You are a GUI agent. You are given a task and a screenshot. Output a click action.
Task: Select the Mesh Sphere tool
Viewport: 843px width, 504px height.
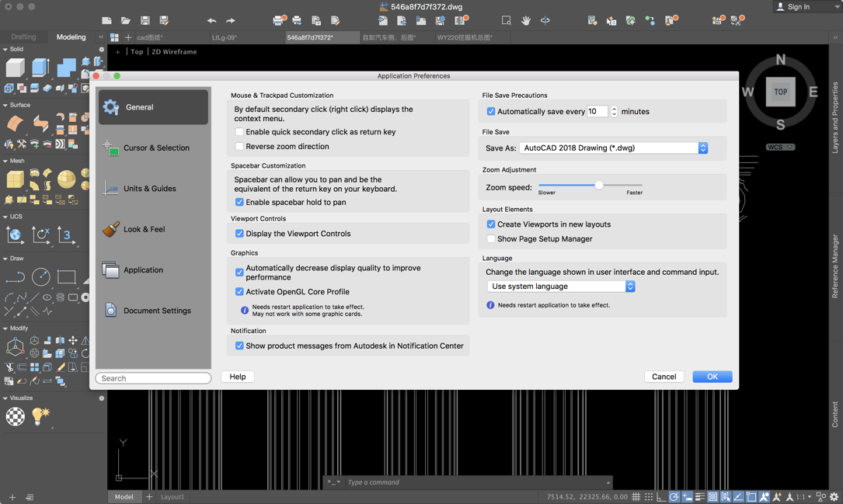(67, 178)
